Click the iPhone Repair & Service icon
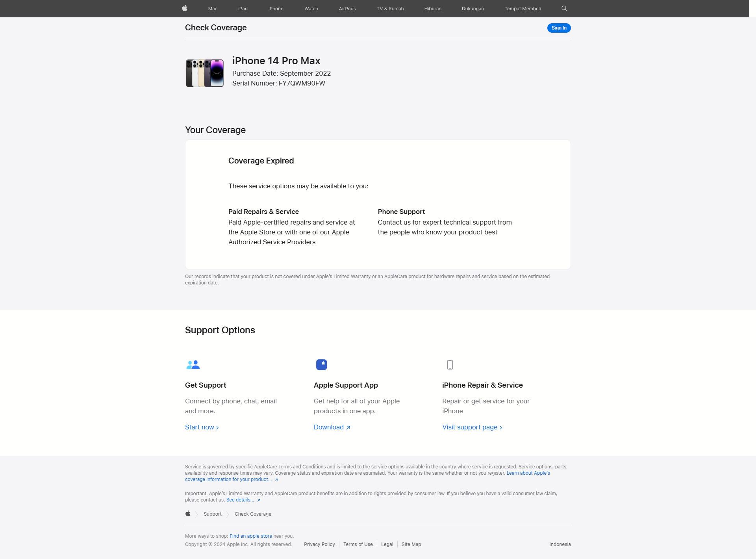 click(x=450, y=365)
